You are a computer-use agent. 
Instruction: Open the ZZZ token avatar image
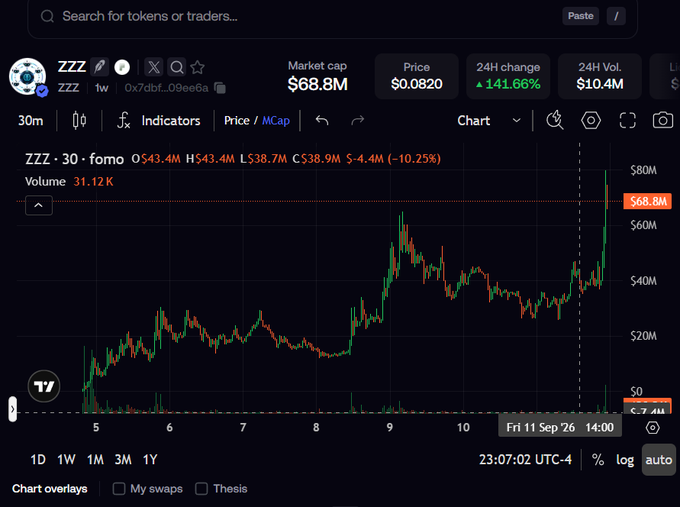coord(27,77)
